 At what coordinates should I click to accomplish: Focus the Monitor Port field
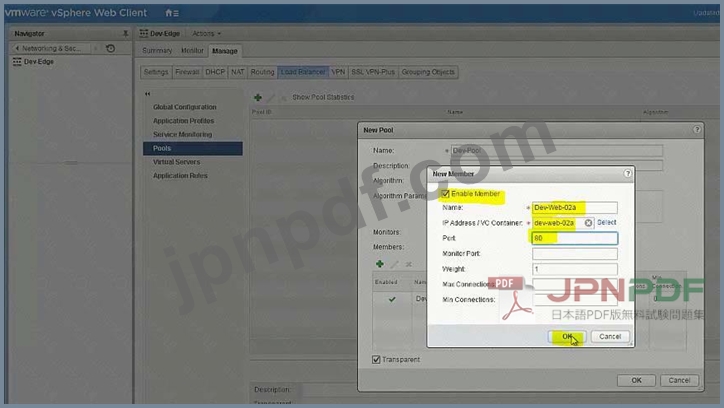coord(574,254)
